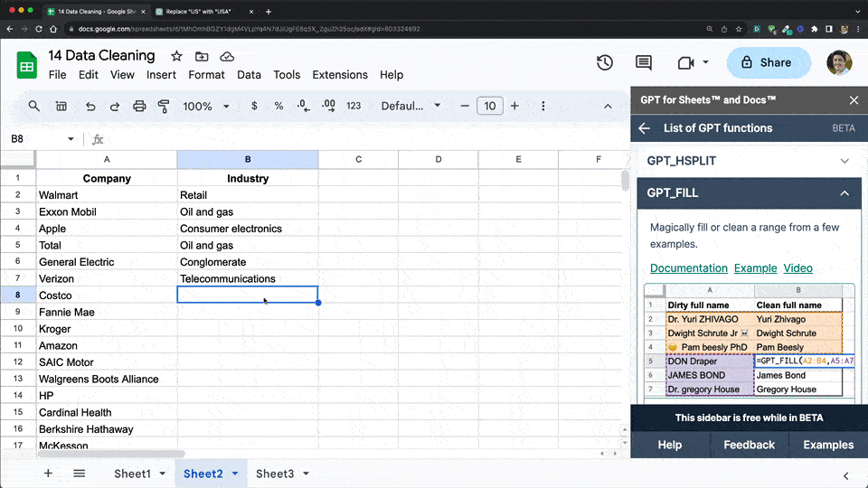
Task: Open the all sheets list icon
Action: (80, 473)
